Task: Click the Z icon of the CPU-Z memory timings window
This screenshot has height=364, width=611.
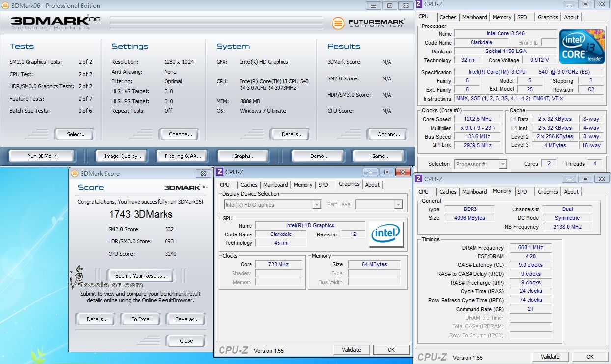Action: coord(418,179)
